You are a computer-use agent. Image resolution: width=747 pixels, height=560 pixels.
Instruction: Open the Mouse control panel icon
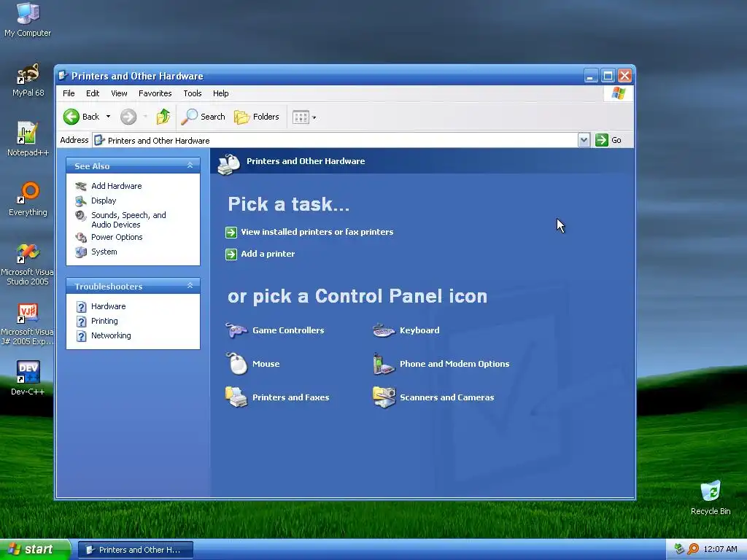pyautogui.click(x=236, y=364)
